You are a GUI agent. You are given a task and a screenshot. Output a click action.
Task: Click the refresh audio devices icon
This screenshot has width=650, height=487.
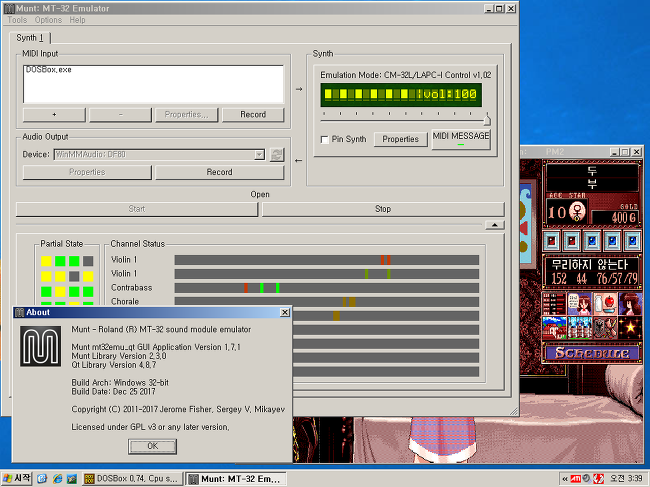(x=276, y=155)
